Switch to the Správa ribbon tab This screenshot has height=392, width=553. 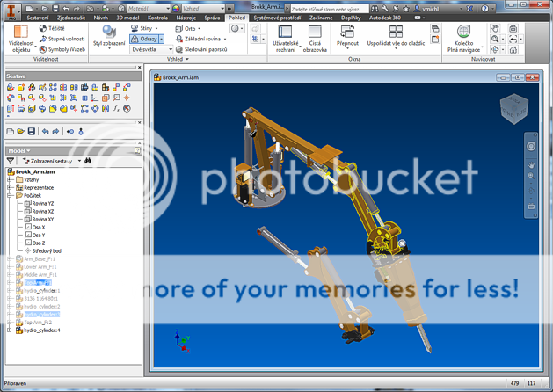coord(212,18)
